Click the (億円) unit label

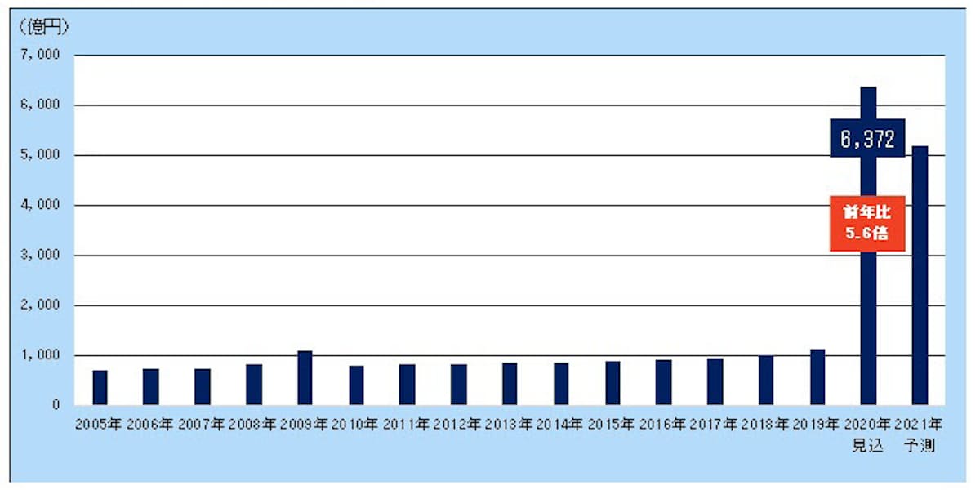point(42,26)
